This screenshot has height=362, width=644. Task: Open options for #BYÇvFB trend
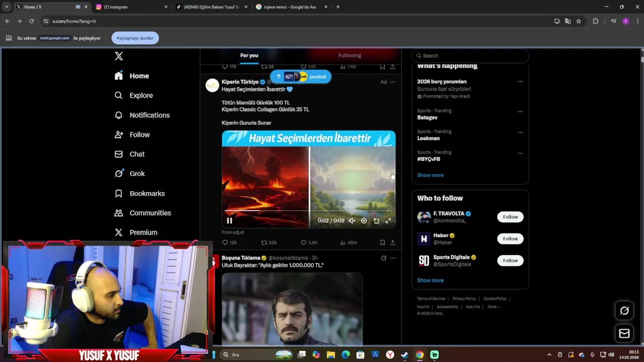click(x=520, y=153)
